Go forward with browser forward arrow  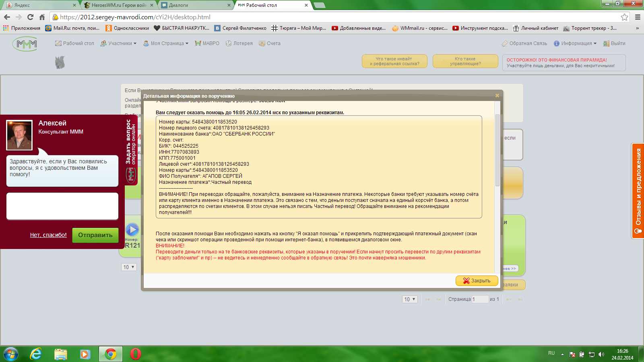(x=19, y=17)
